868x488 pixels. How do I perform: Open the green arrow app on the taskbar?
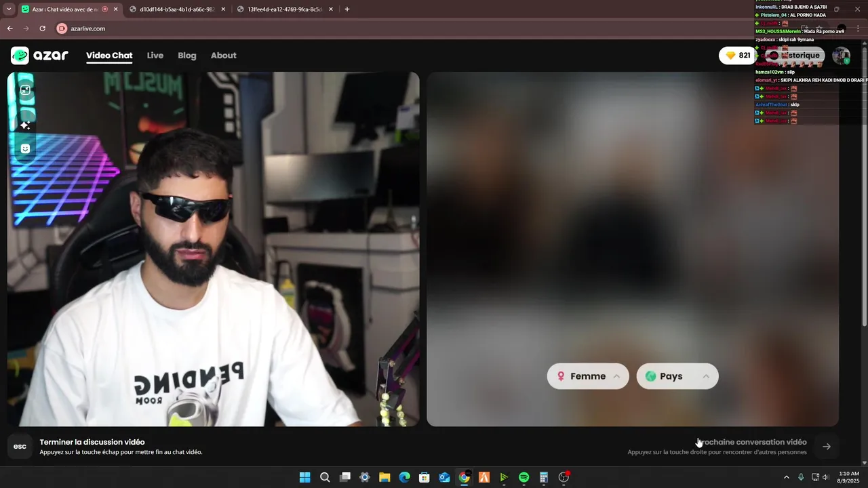(x=504, y=477)
